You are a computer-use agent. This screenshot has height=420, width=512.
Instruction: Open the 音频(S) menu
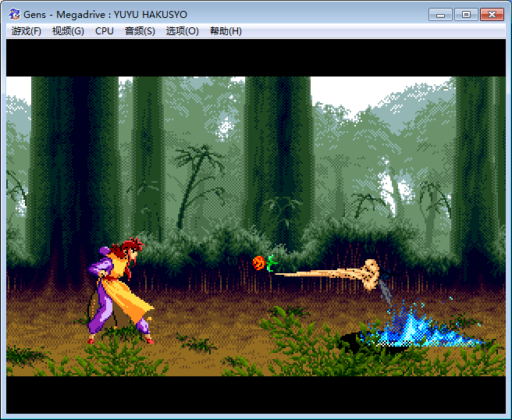click(140, 31)
